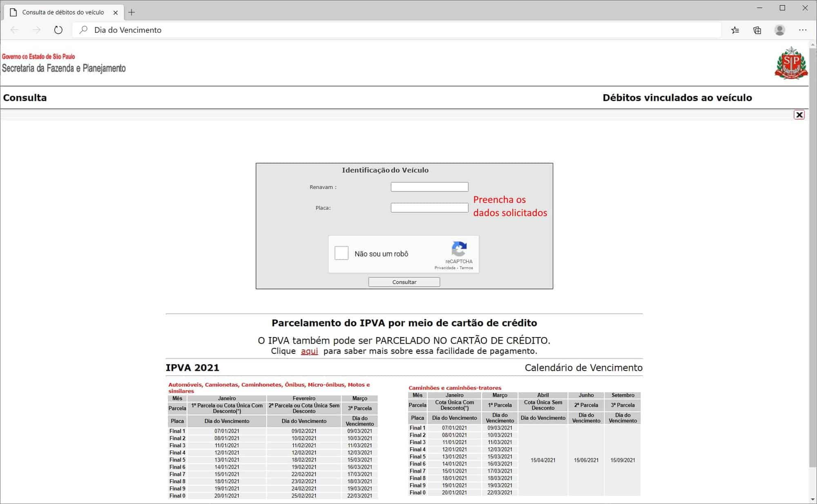The image size is (817, 504).
Task: Click inside the Renavam input field
Action: point(429,187)
